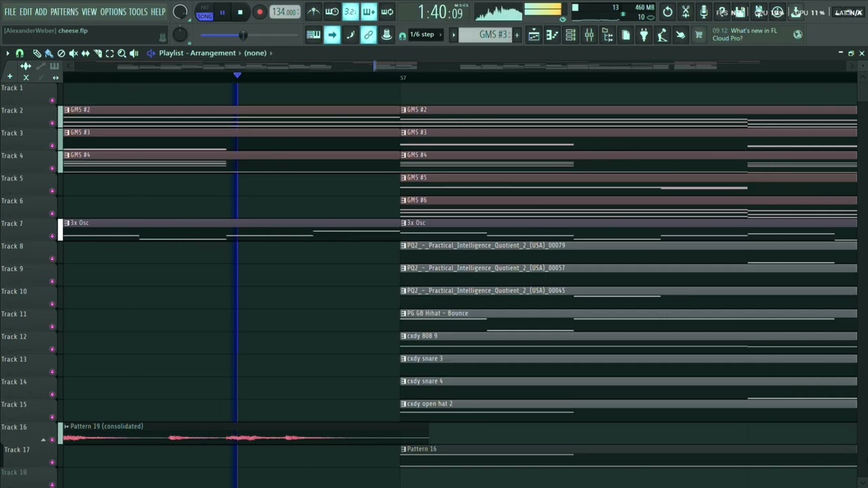Select the playlist Slice tool
868x488 pixels.
click(x=98, y=53)
